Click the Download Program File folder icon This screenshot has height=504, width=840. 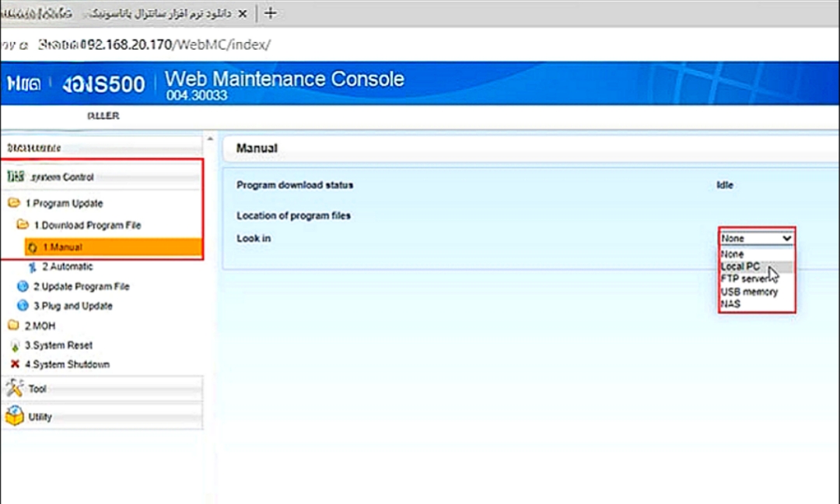pyautogui.click(x=23, y=226)
